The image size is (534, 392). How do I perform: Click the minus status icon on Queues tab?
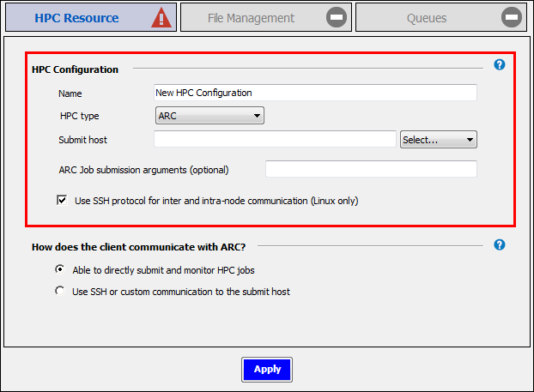coord(512,18)
